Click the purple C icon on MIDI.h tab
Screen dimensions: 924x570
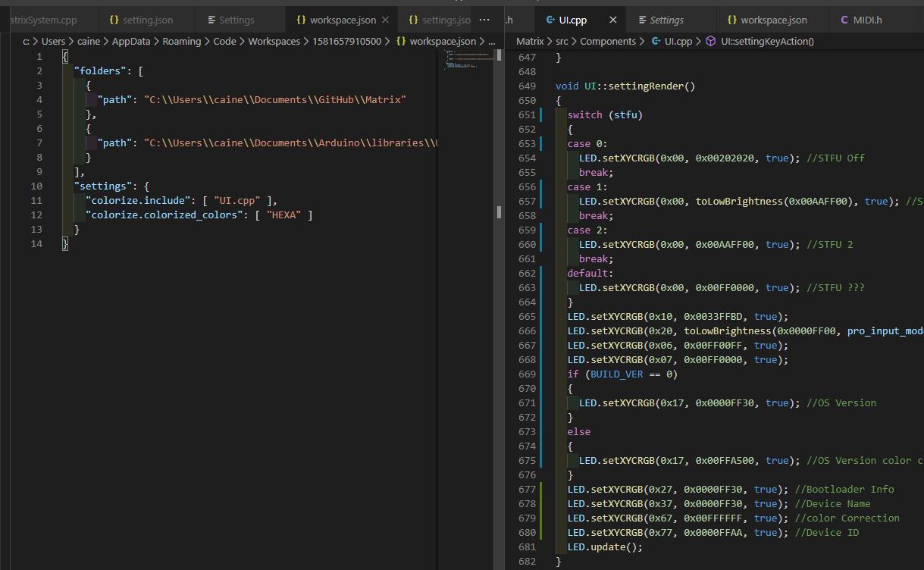[845, 20]
